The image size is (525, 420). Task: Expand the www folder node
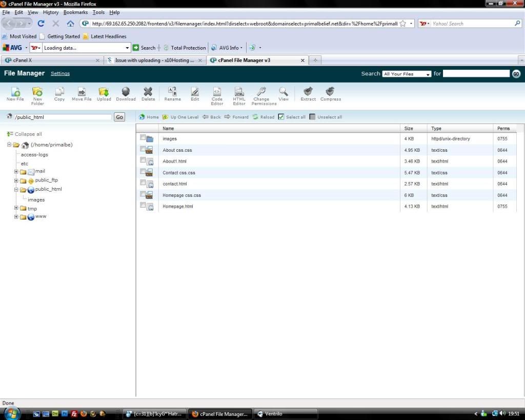[x=16, y=217]
